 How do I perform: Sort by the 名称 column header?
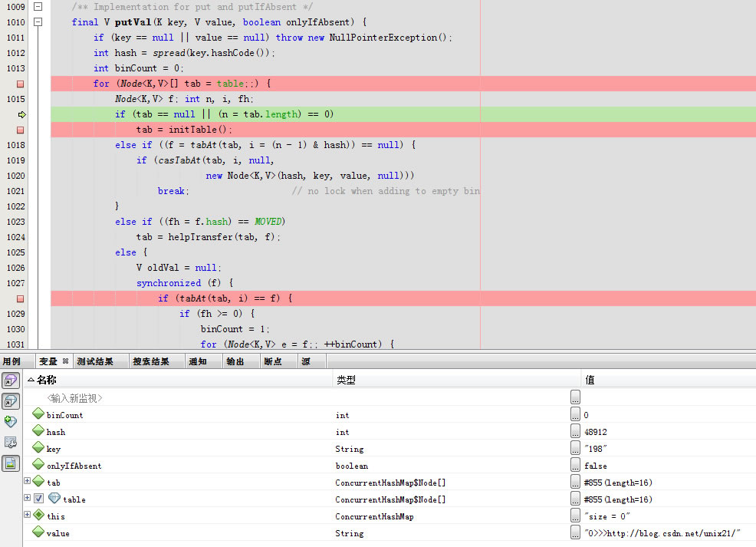(x=179, y=380)
